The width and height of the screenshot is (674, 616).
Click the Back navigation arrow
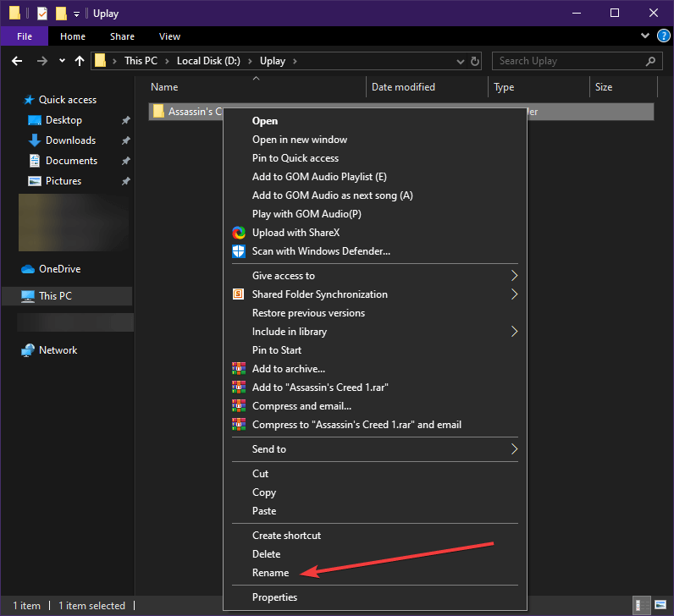17,61
